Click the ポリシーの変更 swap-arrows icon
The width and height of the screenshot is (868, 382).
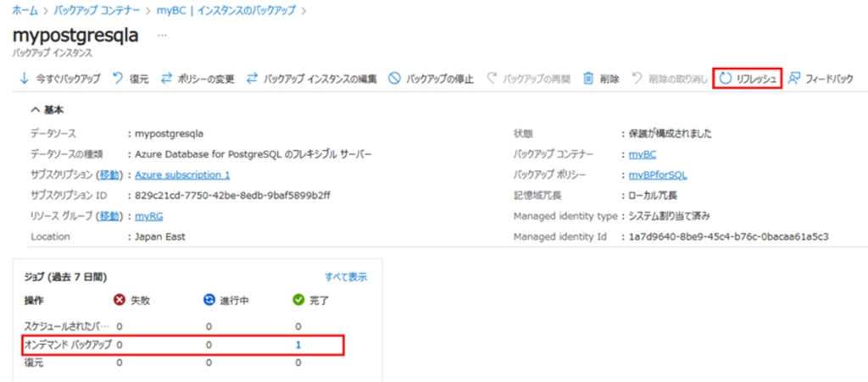pyautogui.click(x=167, y=79)
